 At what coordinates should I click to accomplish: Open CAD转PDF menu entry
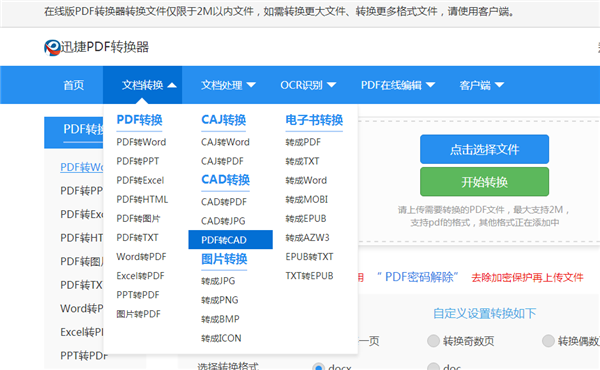pyautogui.click(x=224, y=202)
